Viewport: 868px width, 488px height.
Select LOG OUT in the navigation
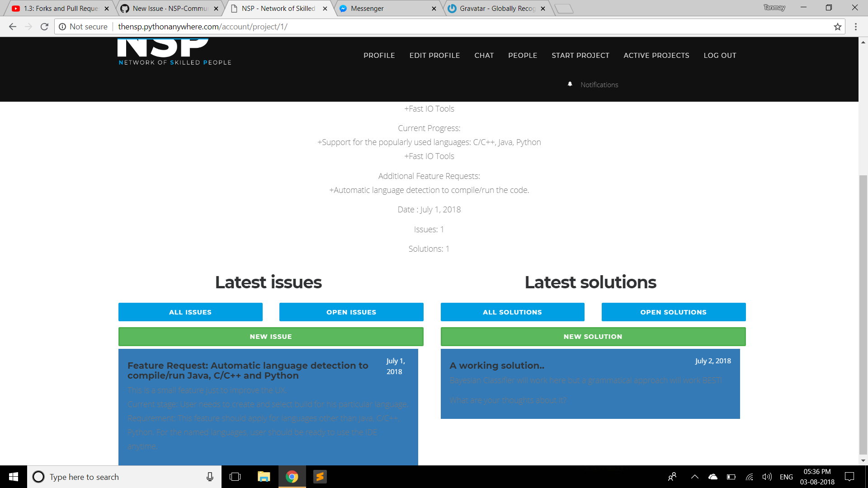tap(720, 55)
